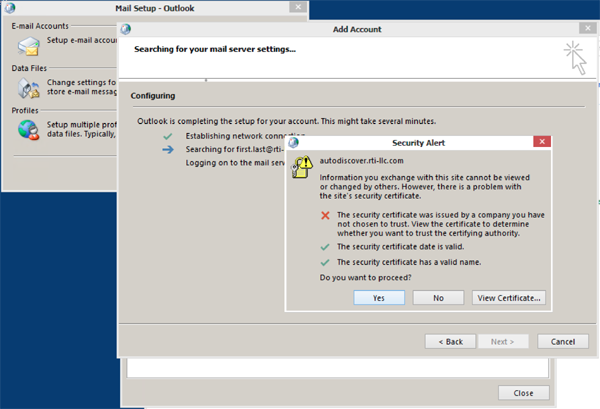
Task: Click the E-mail Accounts envelope icon in Mail Setup
Action: point(29,46)
